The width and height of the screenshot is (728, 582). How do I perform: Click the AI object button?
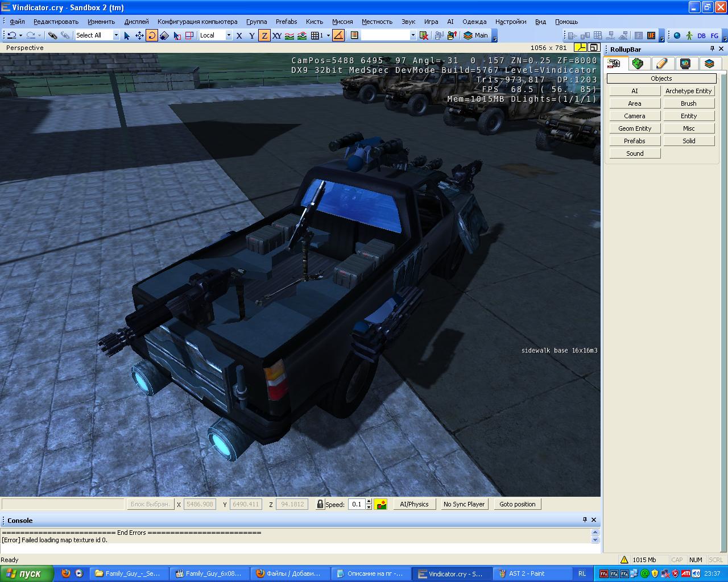click(635, 91)
